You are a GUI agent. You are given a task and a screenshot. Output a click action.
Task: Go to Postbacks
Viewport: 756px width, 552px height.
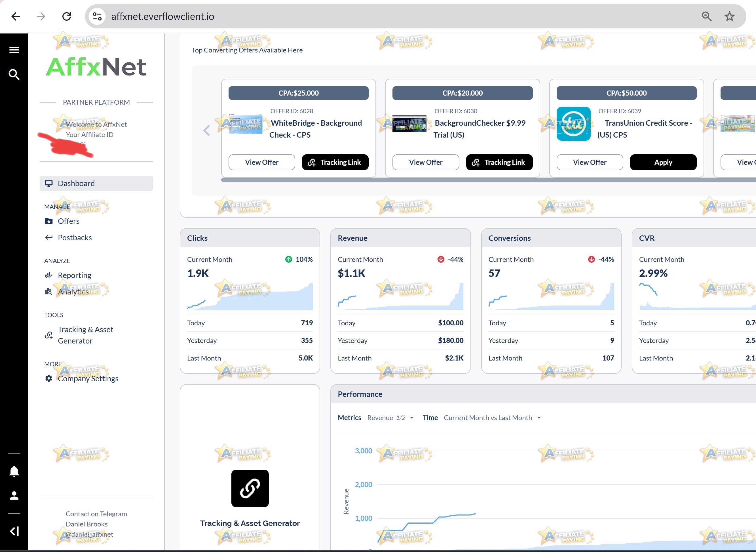(x=68, y=238)
